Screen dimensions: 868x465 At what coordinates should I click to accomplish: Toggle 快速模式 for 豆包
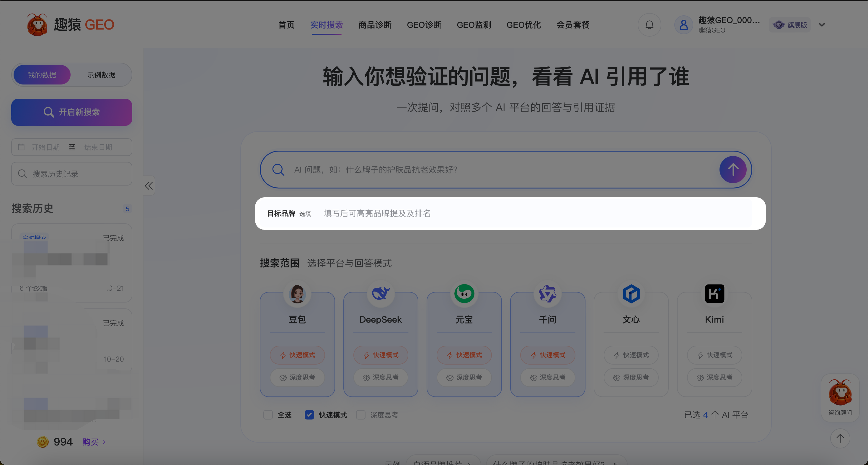297,355
